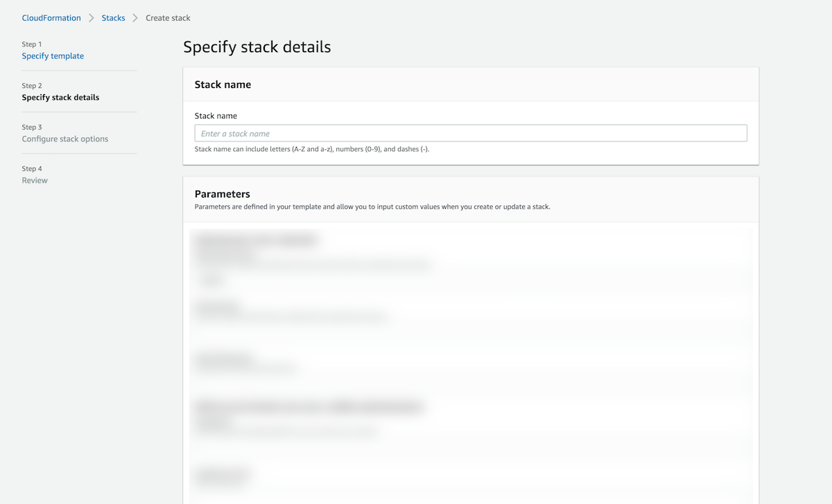Return to the Specify template step
This screenshot has height=504, width=832.
[53, 56]
